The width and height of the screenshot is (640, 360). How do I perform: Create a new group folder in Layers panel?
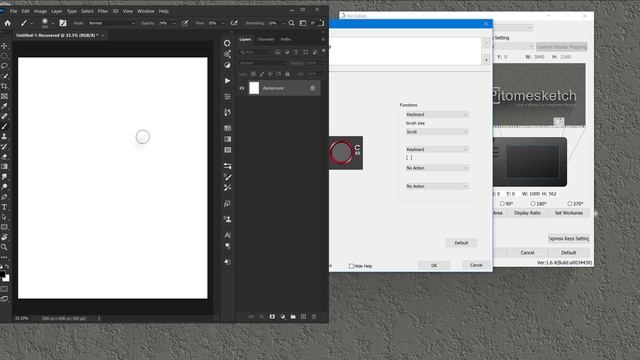tap(293, 316)
